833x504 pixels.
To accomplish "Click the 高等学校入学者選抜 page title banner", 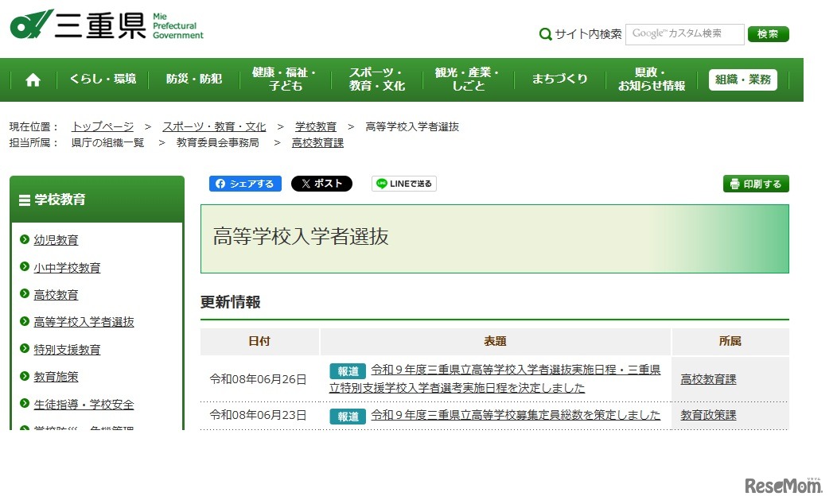I will pyautogui.click(x=495, y=239).
